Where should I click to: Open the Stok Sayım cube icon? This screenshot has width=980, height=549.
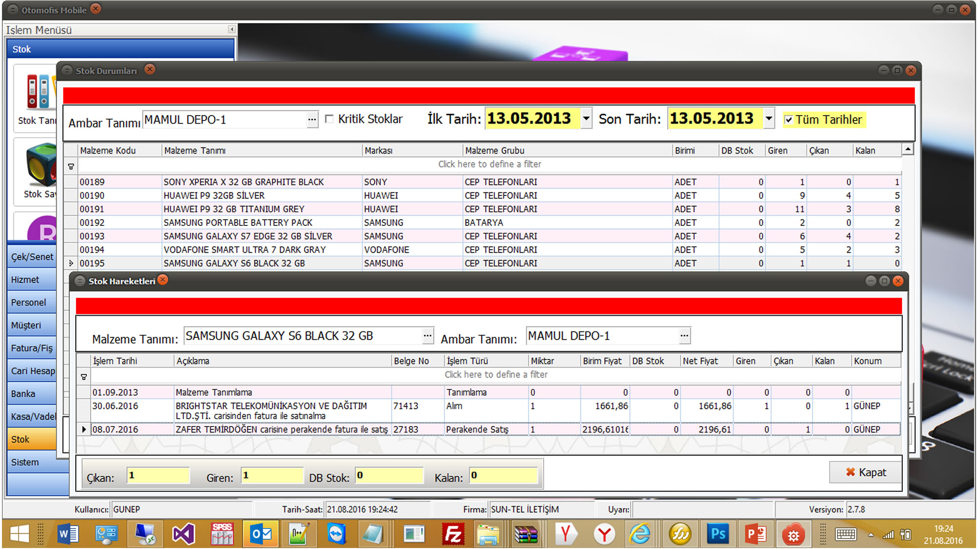41,165
